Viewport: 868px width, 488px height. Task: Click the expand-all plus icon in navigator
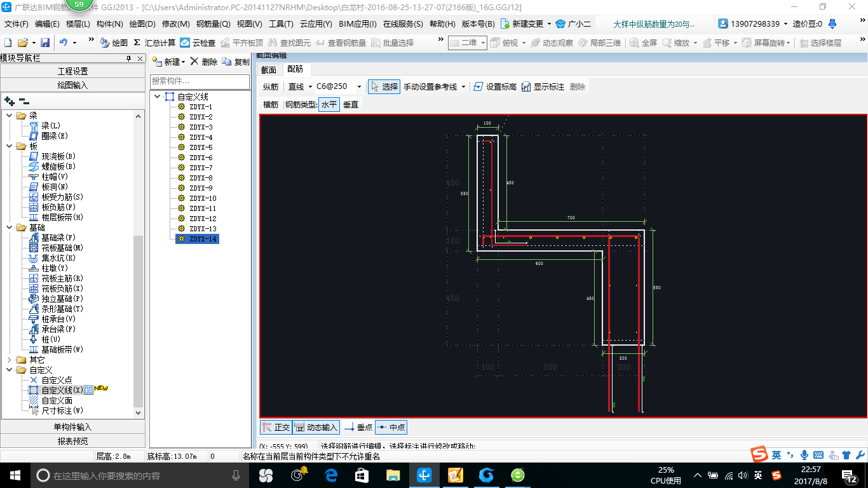(9, 100)
